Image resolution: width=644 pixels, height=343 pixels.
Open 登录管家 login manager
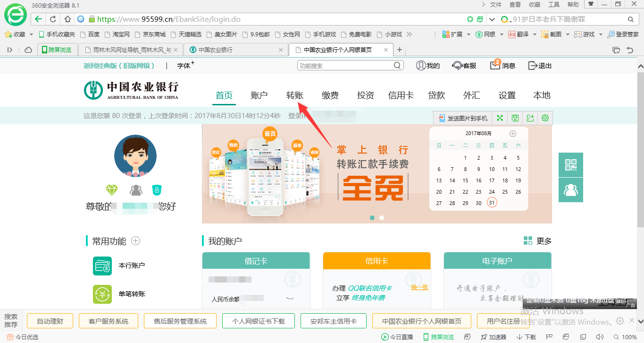623,34
